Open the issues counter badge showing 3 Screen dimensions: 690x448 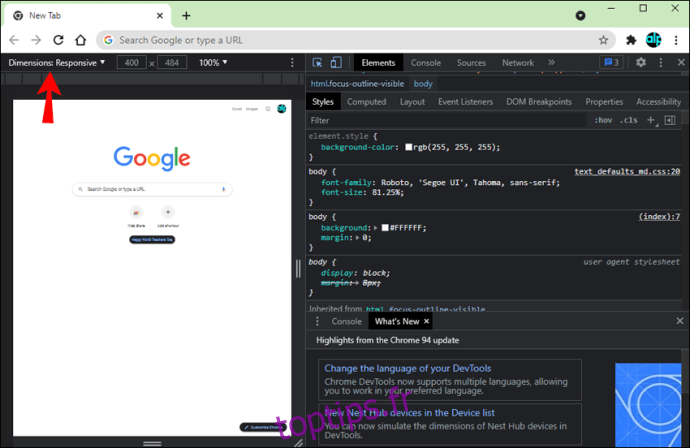[611, 62]
